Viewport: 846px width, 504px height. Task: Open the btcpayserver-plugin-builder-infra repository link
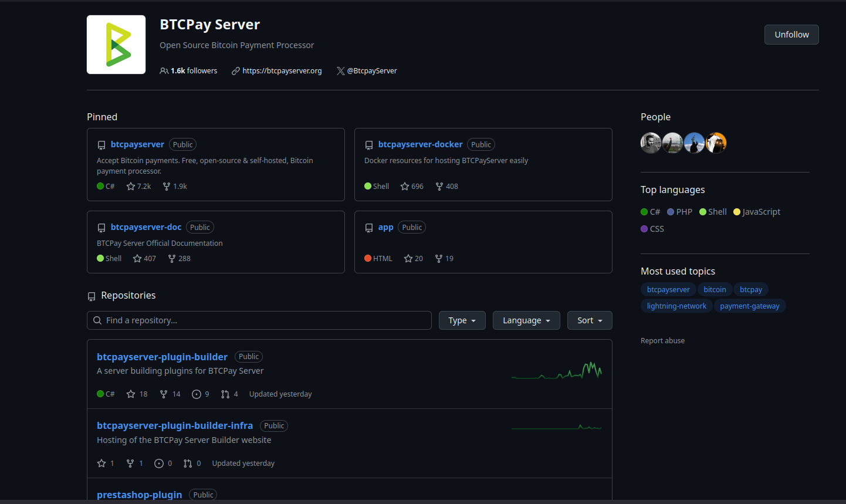tap(175, 426)
